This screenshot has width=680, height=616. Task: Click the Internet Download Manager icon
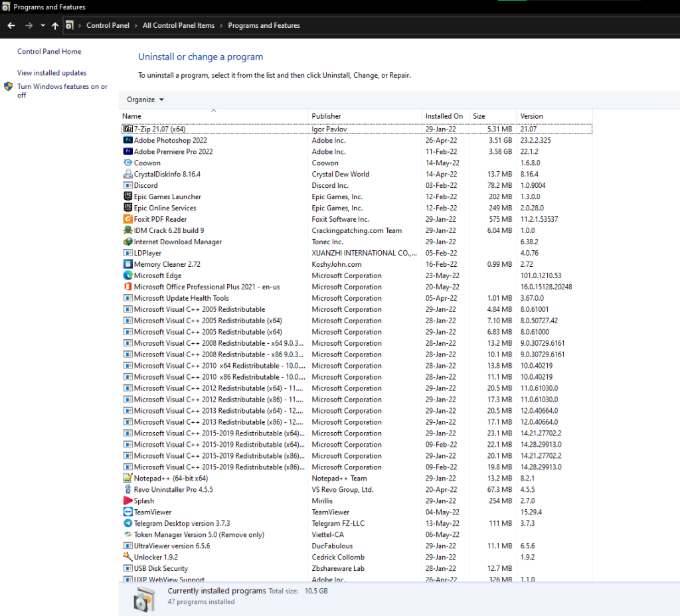[x=127, y=242]
